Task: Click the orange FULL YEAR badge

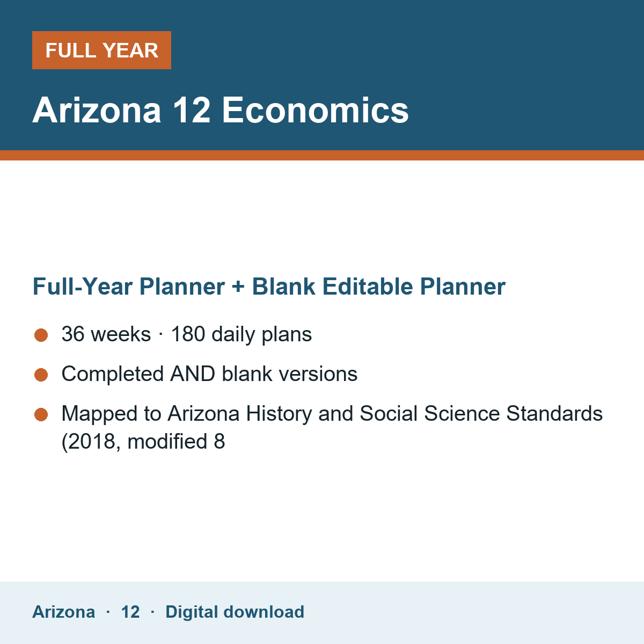Action: (101, 50)
